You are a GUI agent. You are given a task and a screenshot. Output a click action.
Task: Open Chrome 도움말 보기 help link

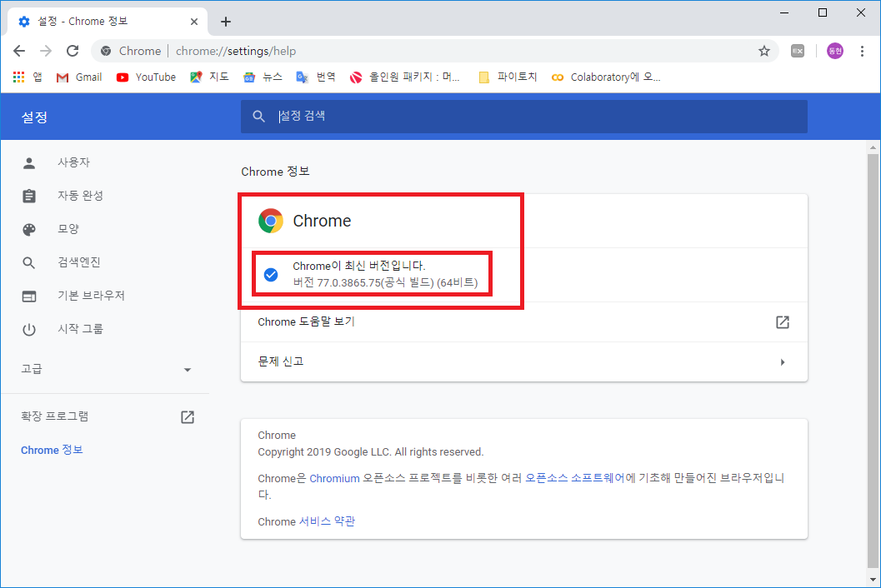(524, 321)
